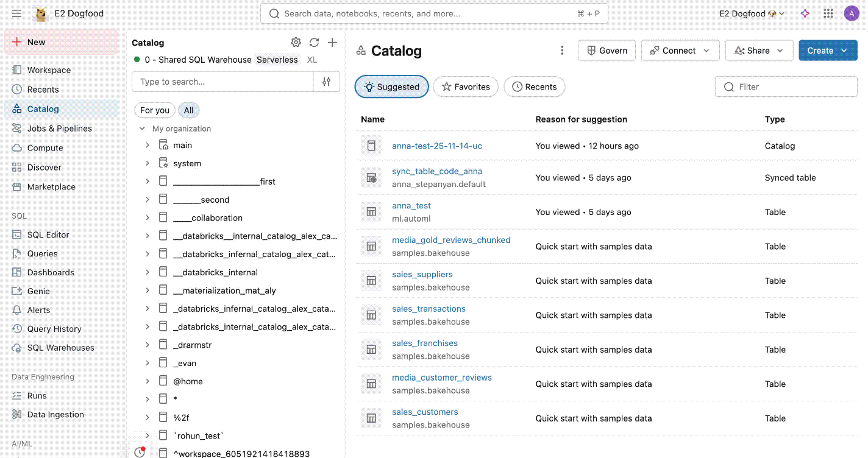The width and height of the screenshot is (868, 458).
Task: Click the Govern button
Action: coord(607,51)
